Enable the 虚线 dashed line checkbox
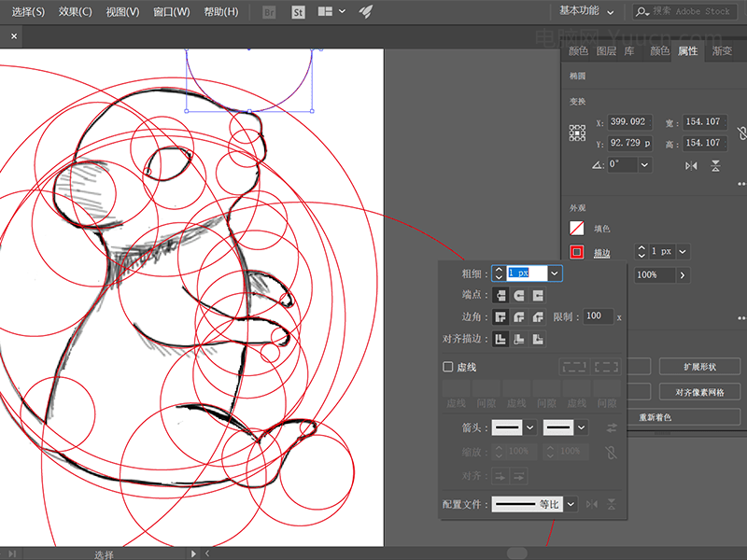 click(x=448, y=367)
